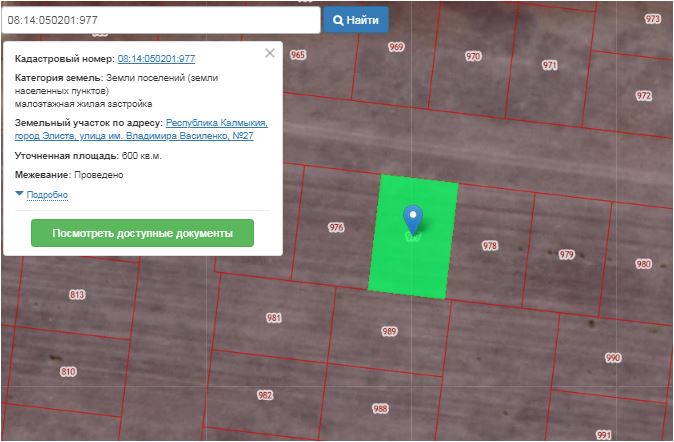
Task: Click the cadastral number search field
Action: click(x=160, y=19)
